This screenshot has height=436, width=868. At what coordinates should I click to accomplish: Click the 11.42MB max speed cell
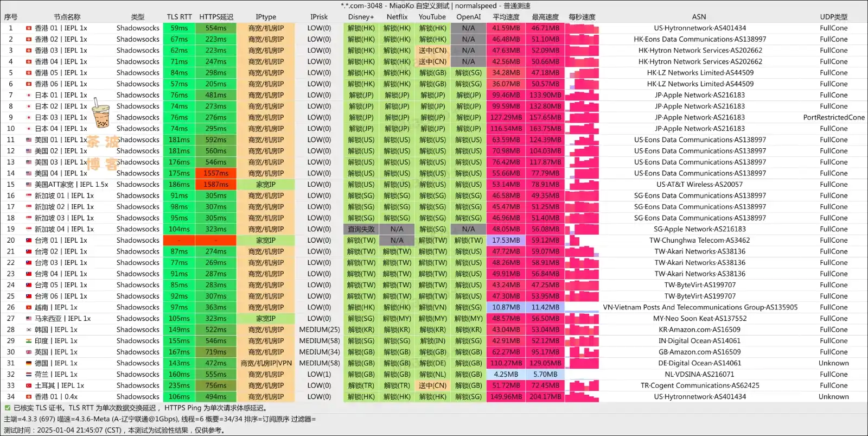click(x=545, y=307)
